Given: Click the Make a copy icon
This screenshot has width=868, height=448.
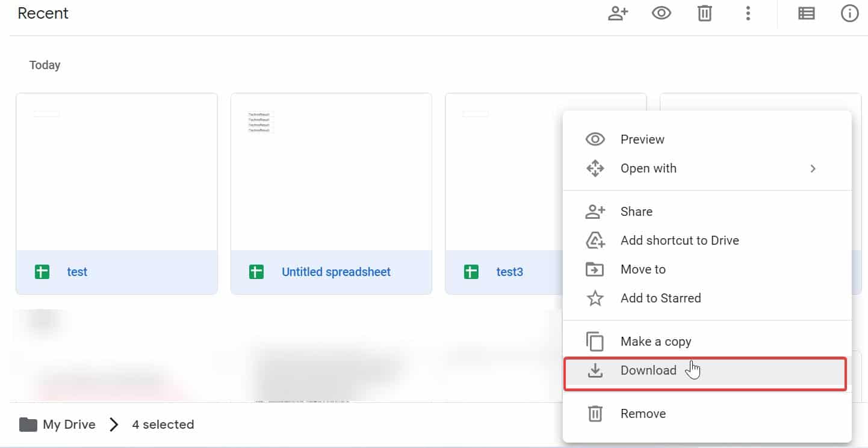Looking at the screenshot, I should tap(595, 341).
